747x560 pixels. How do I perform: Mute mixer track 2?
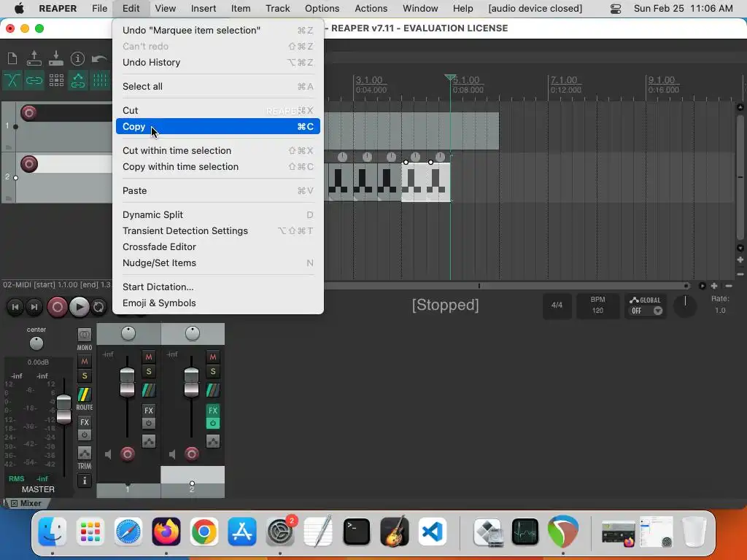(x=213, y=357)
